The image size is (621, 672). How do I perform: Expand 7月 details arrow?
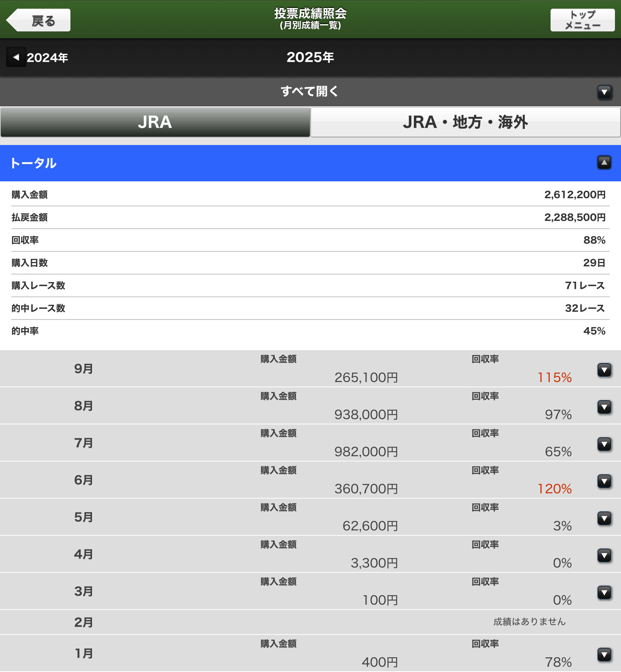604,444
